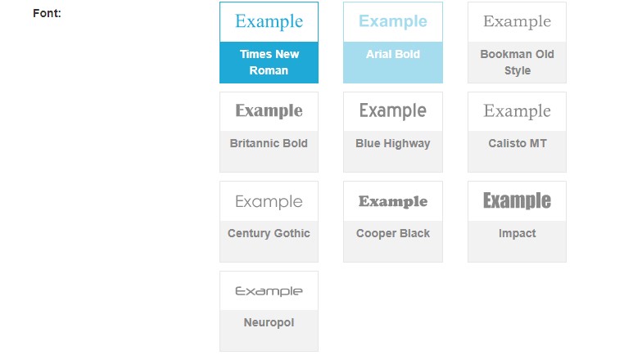Click the Times New Roman Example preview
The image size is (624, 364).
[269, 22]
